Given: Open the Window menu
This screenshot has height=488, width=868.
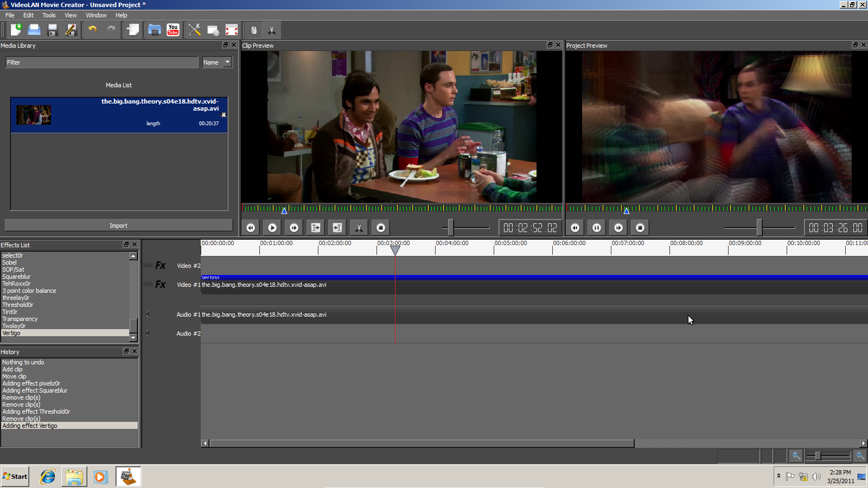Looking at the screenshot, I should click(96, 15).
